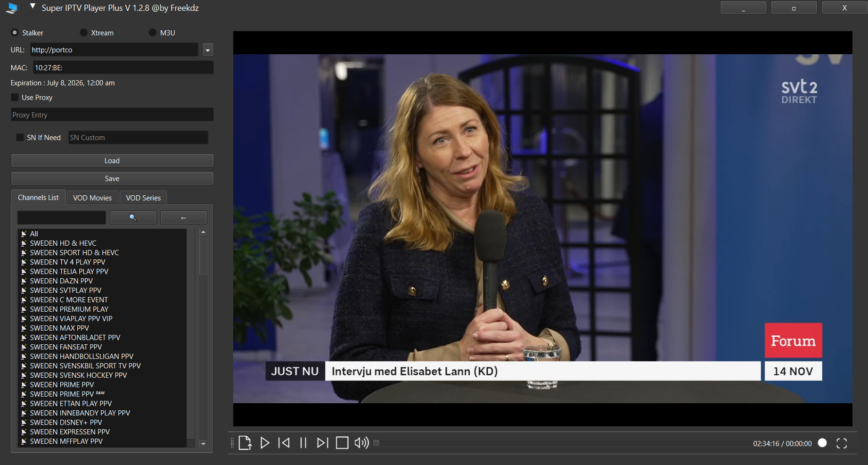Viewport: 868px width, 465px height.
Task: Click the Load button
Action: pos(112,161)
